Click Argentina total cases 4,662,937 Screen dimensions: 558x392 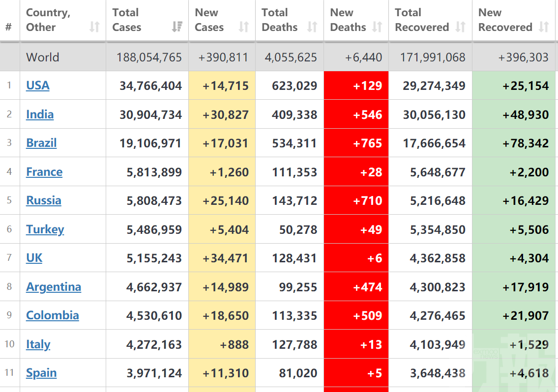point(154,287)
